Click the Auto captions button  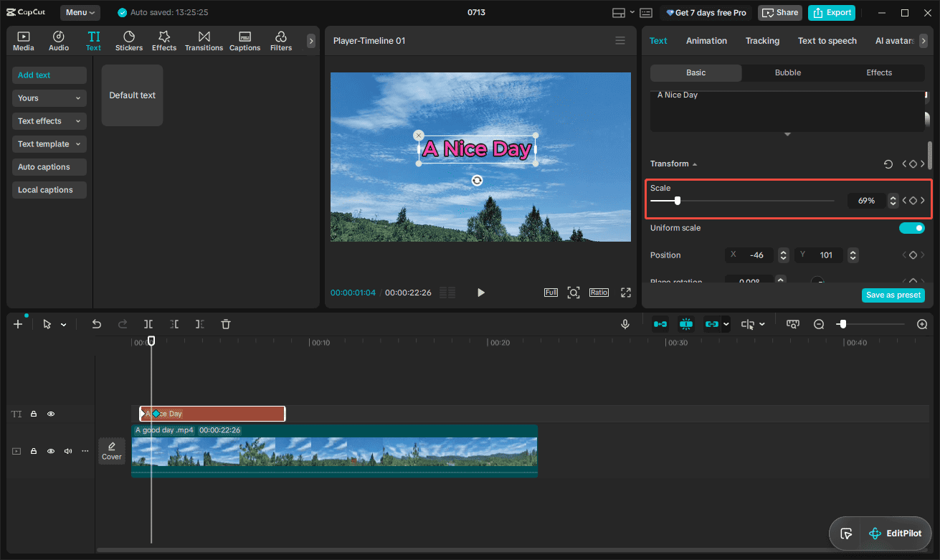coord(49,167)
